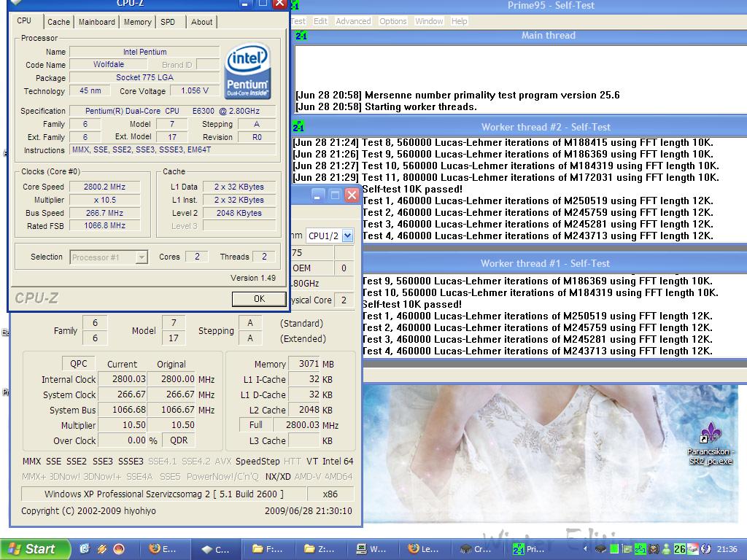Click the Prime95 icon in the Main thread title

pos(301,36)
